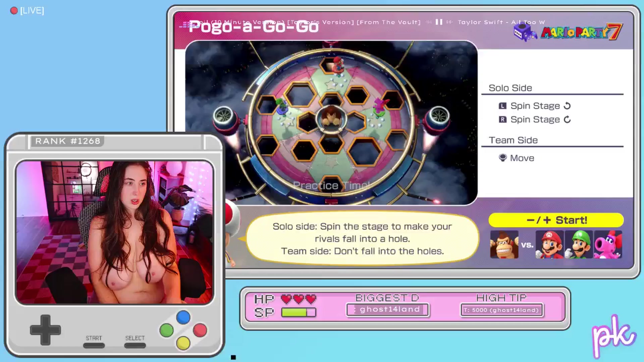The height and width of the screenshot is (362, 644).
Task: Click the yellow handheld face button
Action: 183,343
